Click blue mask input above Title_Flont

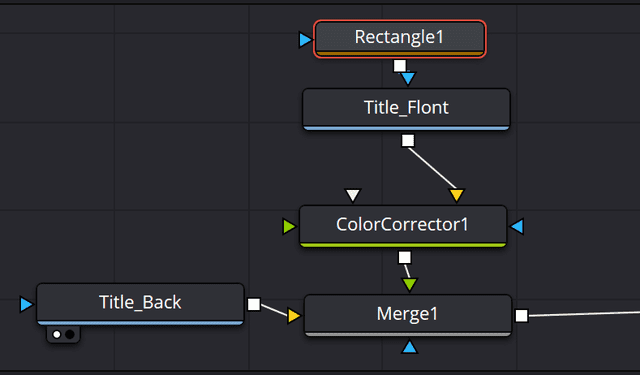[408, 78]
